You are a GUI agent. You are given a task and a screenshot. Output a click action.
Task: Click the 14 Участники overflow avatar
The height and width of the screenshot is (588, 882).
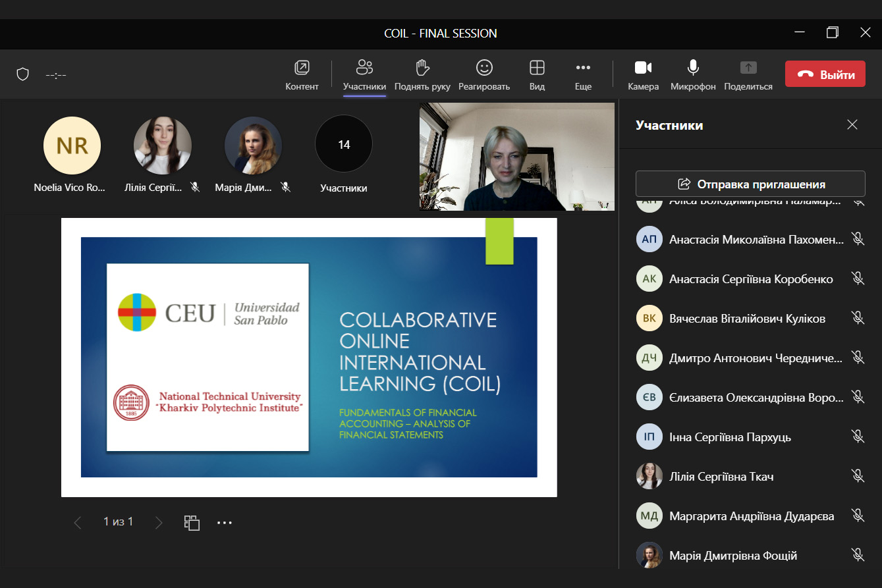(x=344, y=145)
